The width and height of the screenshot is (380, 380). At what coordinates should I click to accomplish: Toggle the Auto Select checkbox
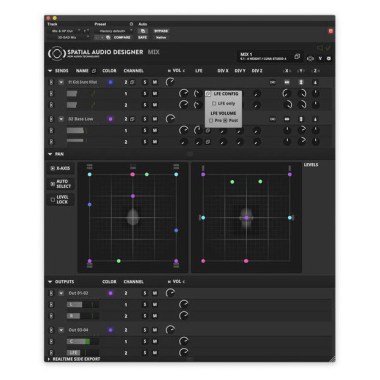coord(52,184)
